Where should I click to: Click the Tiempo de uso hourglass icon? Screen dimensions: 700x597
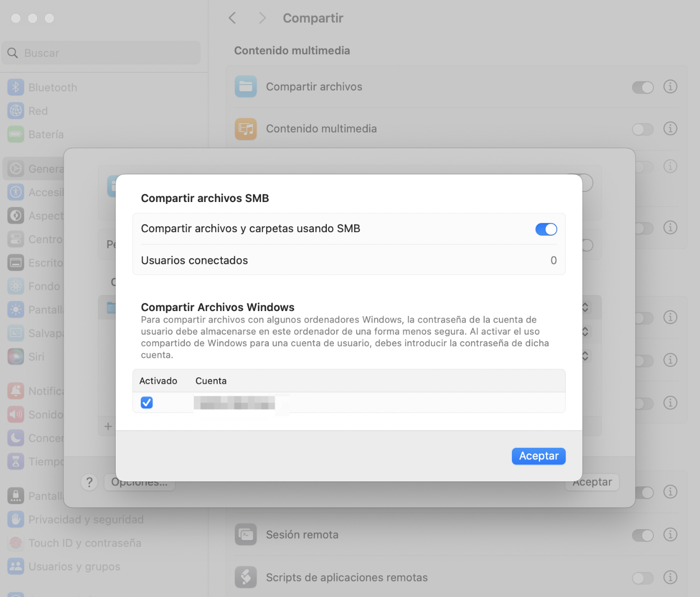click(x=16, y=461)
